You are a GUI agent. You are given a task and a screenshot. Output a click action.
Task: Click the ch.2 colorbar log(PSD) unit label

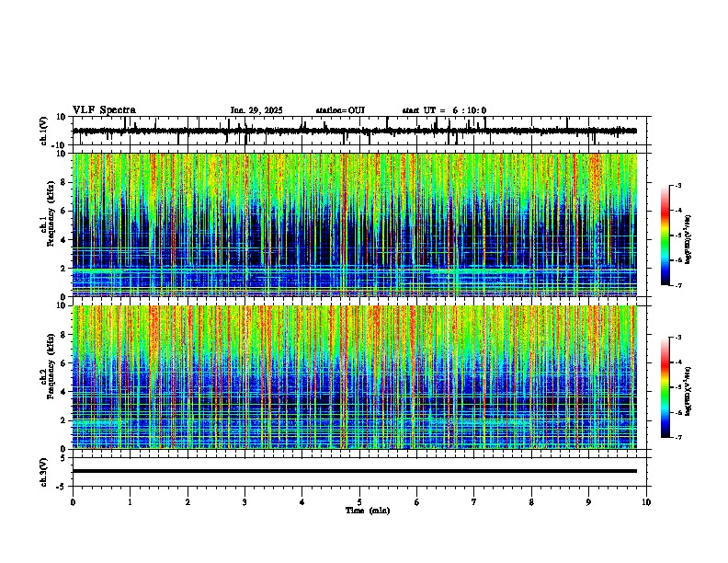[688, 391]
